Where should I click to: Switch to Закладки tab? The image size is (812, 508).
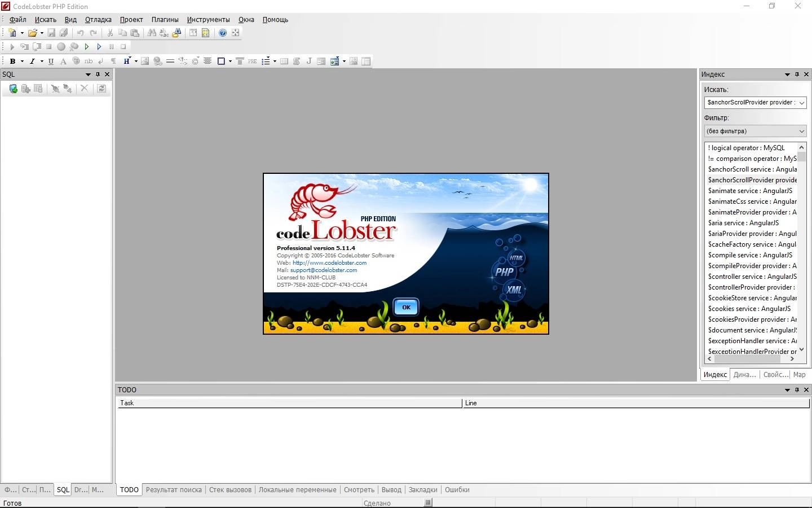[x=423, y=489]
